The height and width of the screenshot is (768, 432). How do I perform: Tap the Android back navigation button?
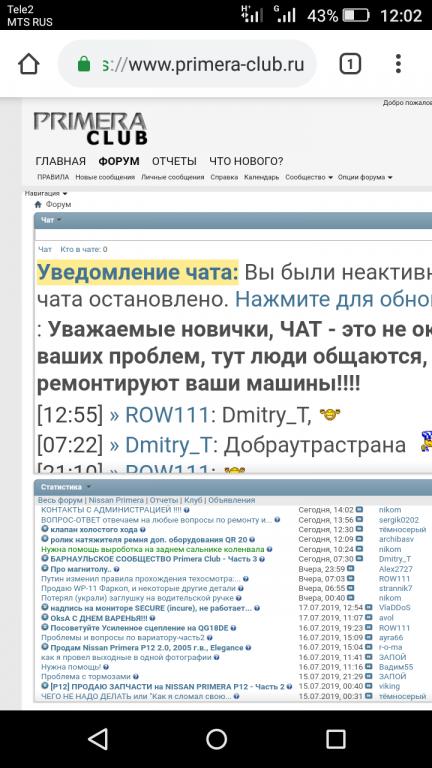click(98, 739)
